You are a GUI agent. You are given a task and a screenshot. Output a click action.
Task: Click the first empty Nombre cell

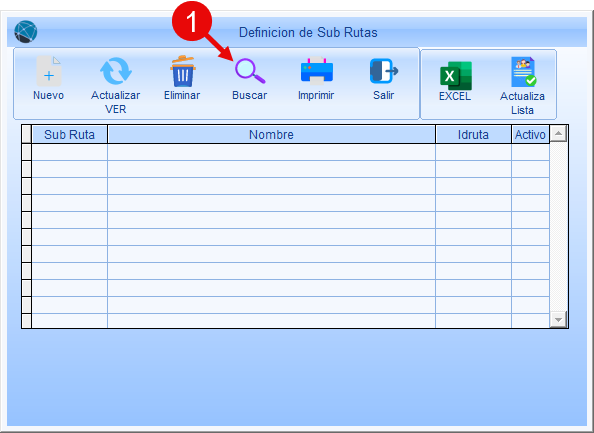[x=271, y=152]
